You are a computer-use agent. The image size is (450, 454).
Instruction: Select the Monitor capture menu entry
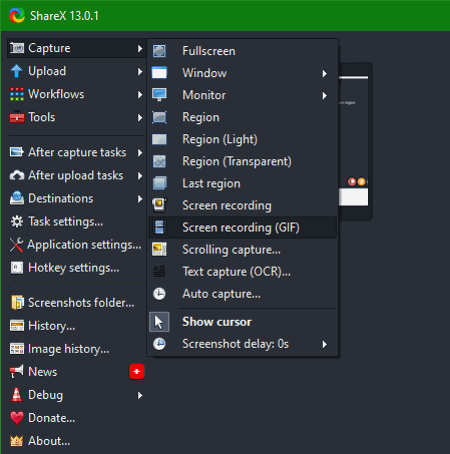[243, 95]
